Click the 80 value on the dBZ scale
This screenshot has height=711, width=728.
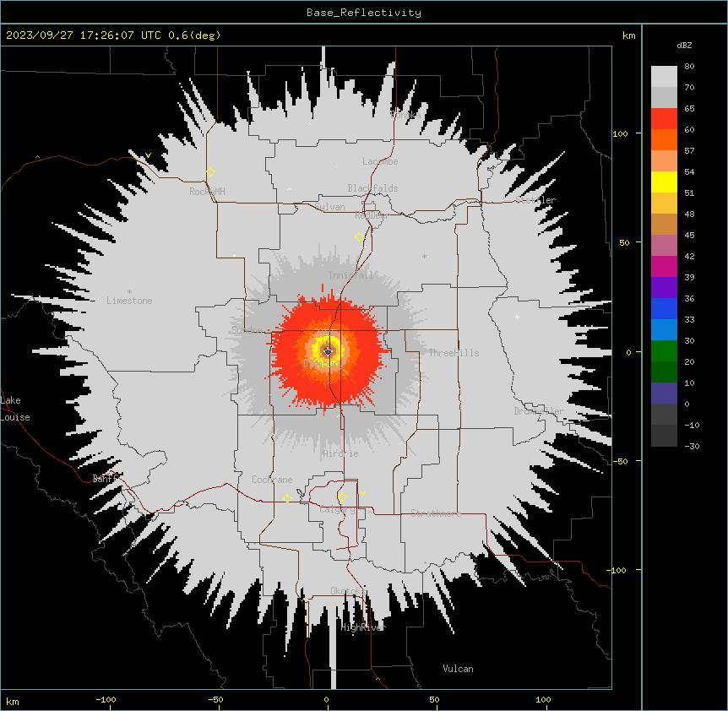click(x=689, y=67)
